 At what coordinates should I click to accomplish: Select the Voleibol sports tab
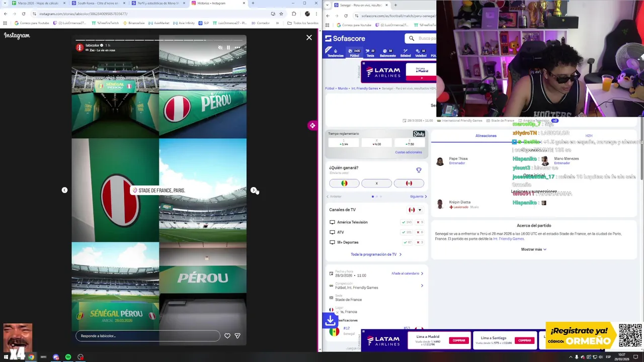click(421, 53)
